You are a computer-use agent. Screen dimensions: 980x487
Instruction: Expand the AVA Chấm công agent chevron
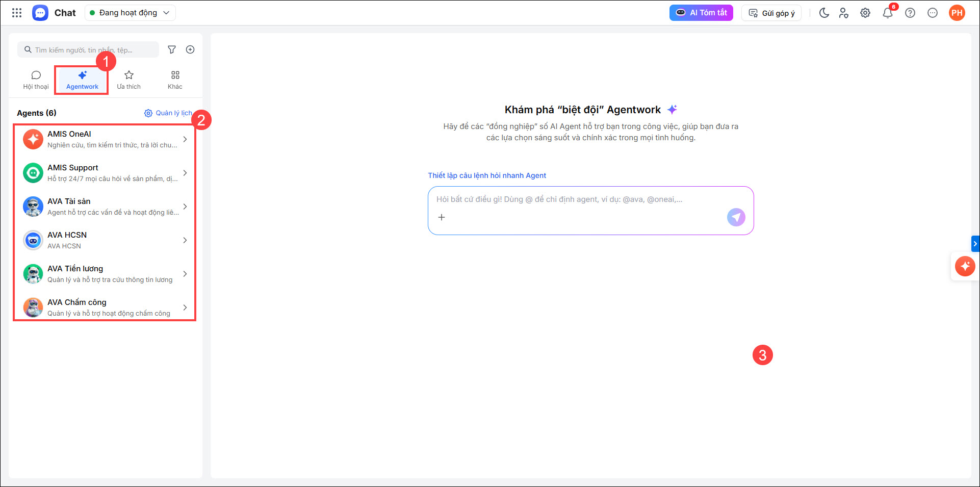(x=185, y=307)
